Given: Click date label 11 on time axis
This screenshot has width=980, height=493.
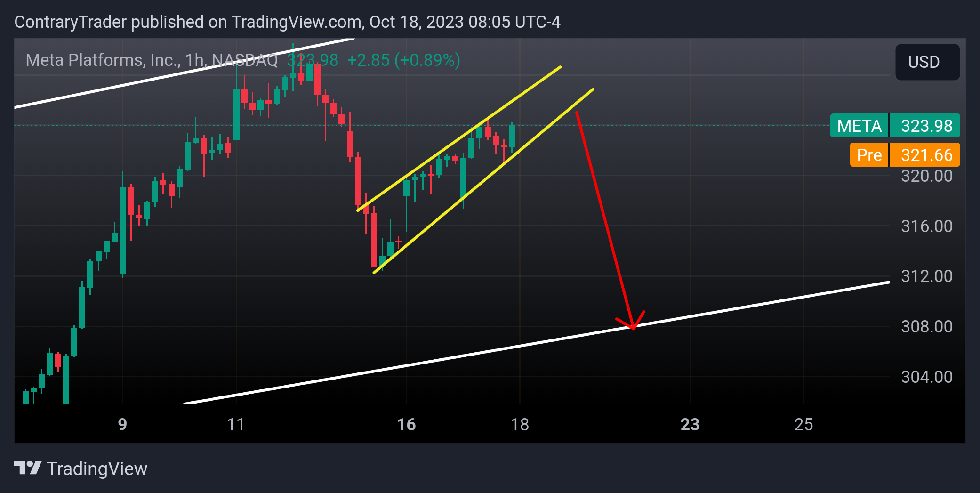Looking at the screenshot, I should point(236,425).
